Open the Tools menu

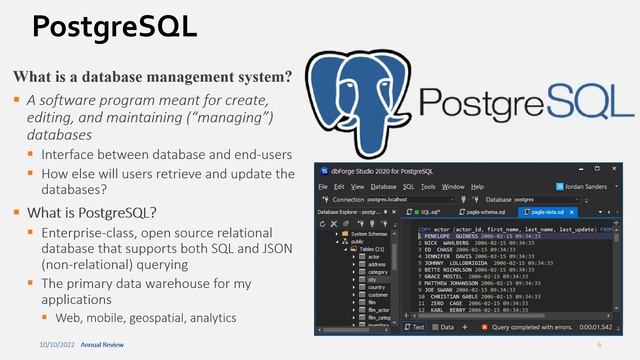coord(428,187)
